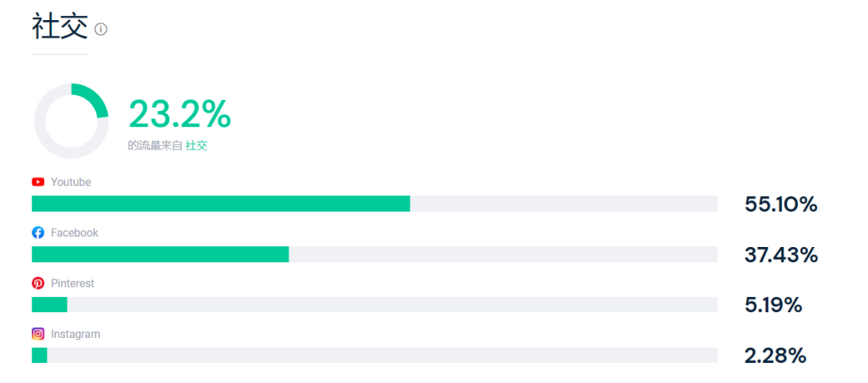The height and width of the screenshot is (383, 868).
Task: Click the Pinterest logo icon
Action: point(38,284)
